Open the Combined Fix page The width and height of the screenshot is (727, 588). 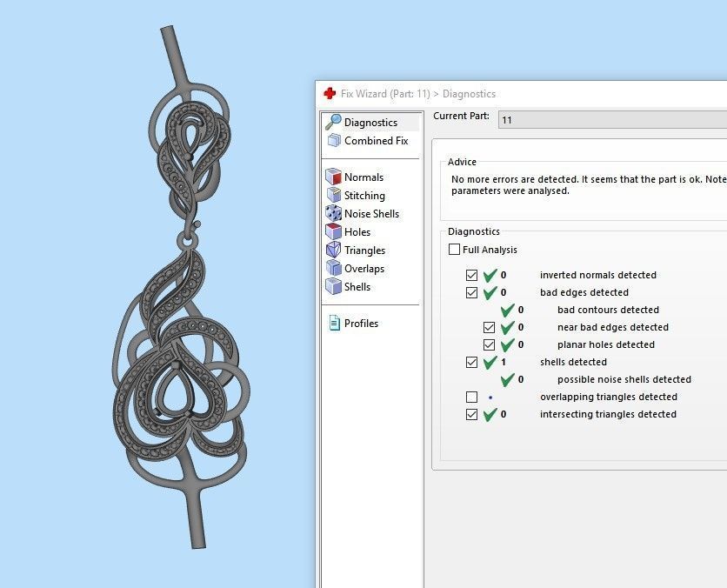tap(371, 141)
